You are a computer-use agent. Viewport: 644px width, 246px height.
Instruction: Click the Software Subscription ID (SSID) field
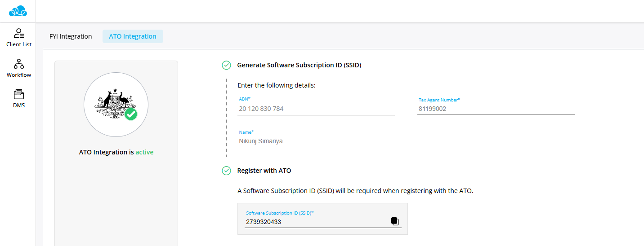(315, 222)
